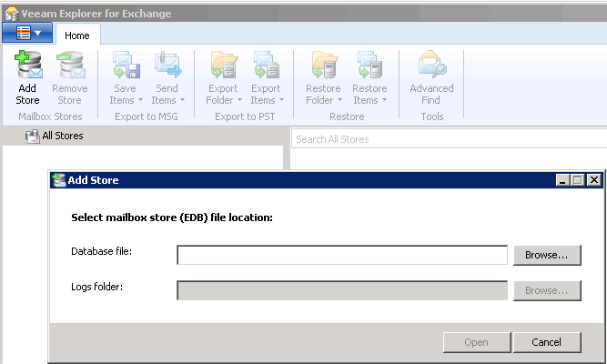This screenshot has width=607, height=364.
Task: Click the 'Mailbox Stores' group label
Action: pyautogui.click(x=50, y=116)
